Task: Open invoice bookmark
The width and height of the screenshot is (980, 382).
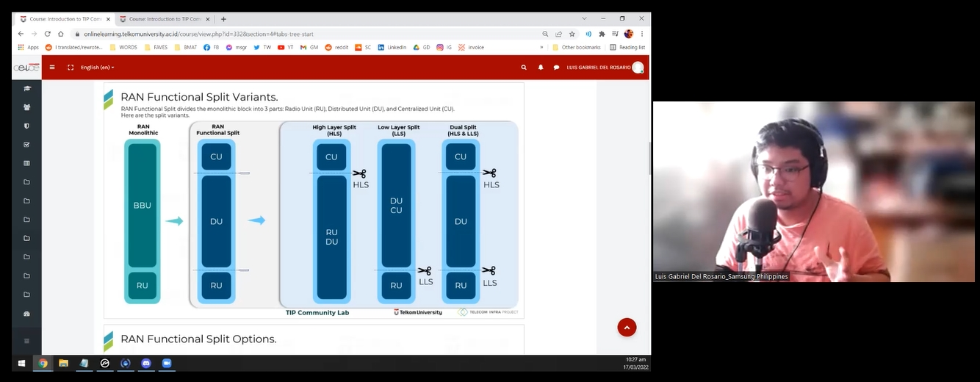Action: 471,47
